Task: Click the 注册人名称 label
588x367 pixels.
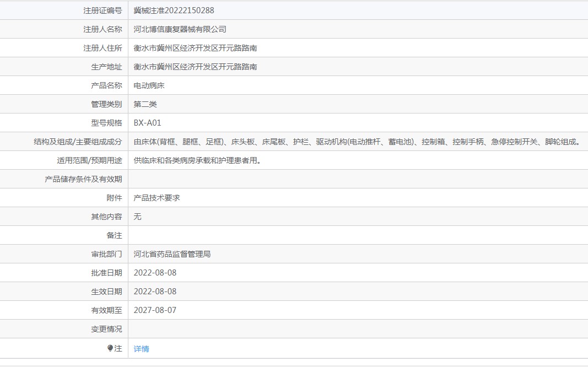Action: [x=103, y=29]
